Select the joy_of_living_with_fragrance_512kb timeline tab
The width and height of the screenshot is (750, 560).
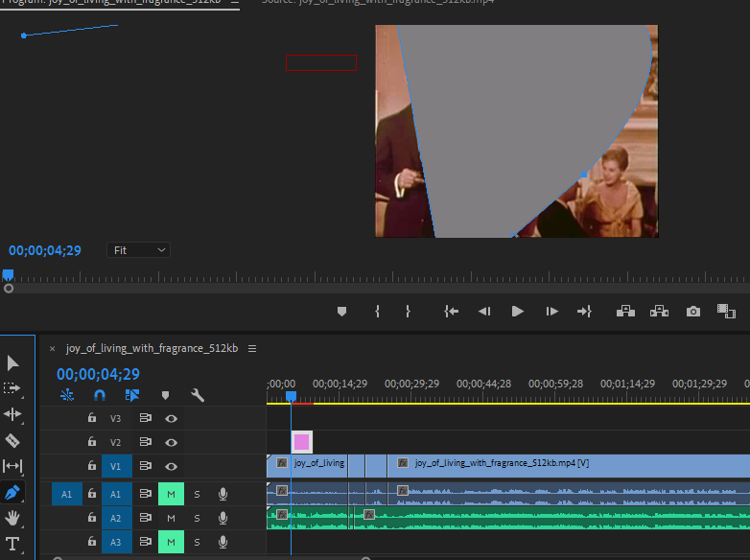(x=152, y=349)
